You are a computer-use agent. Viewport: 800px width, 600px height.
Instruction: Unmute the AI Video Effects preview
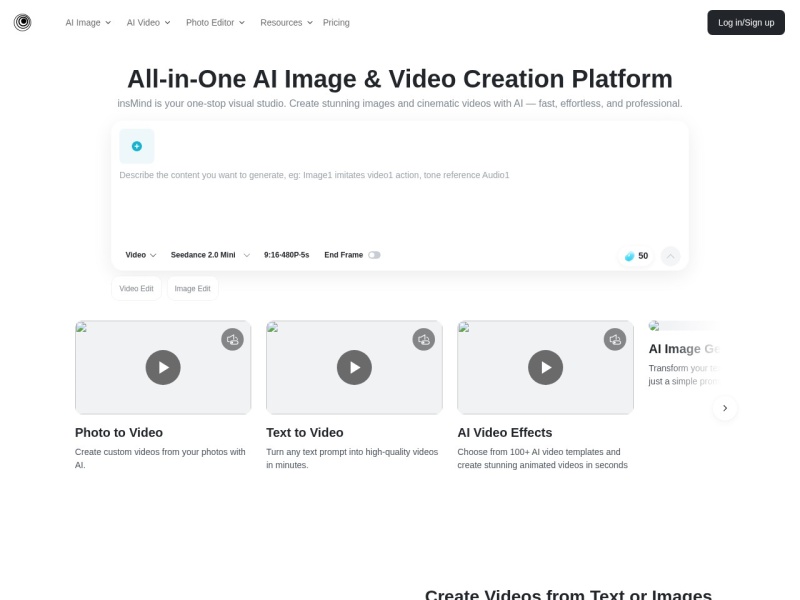(615, 339)
